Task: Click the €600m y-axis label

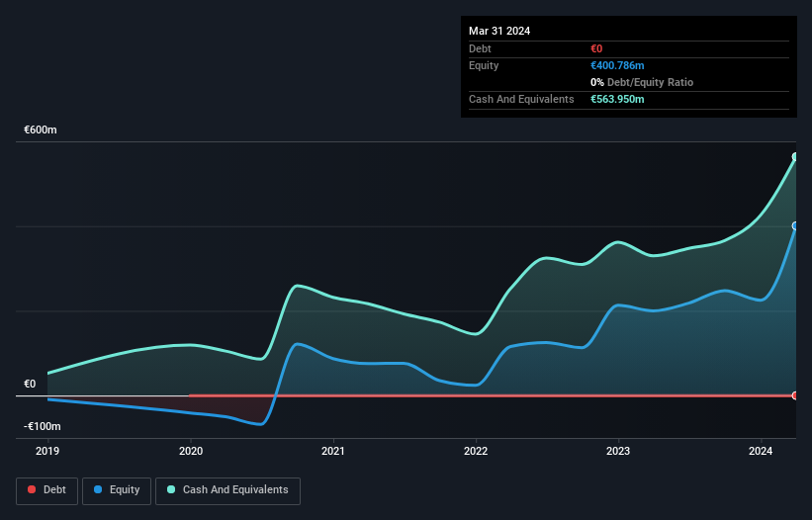Action: [x=41, y=130]
